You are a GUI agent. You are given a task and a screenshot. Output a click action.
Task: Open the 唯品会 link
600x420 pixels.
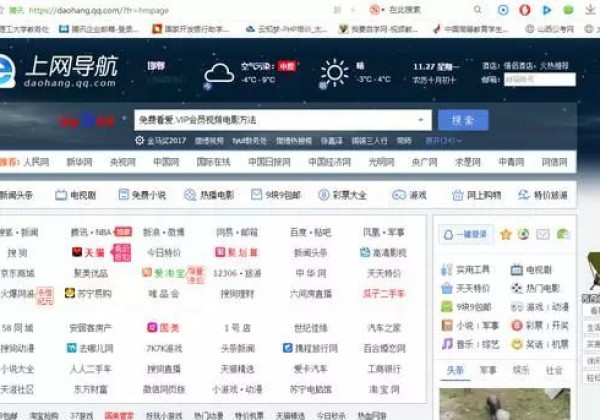coord(164,293)
